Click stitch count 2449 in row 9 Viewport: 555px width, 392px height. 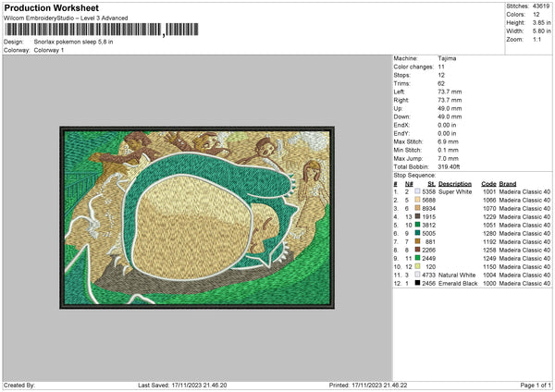[428, 258]
